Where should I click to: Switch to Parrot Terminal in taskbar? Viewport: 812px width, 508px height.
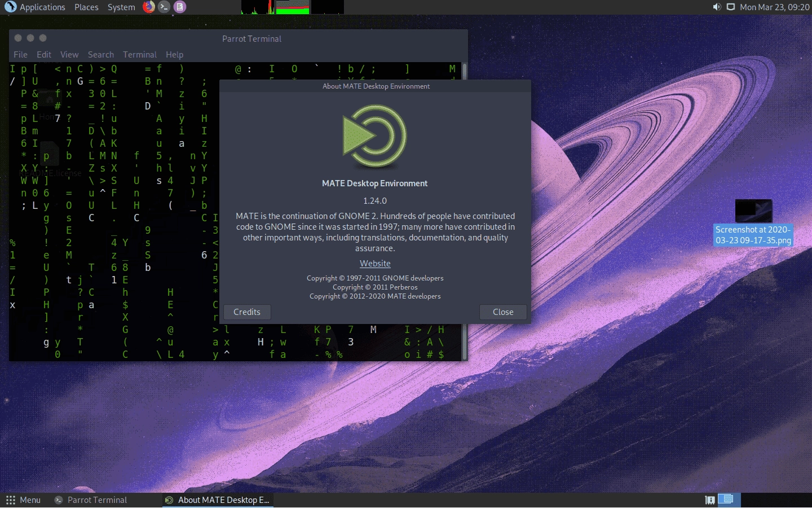point(91,500)
